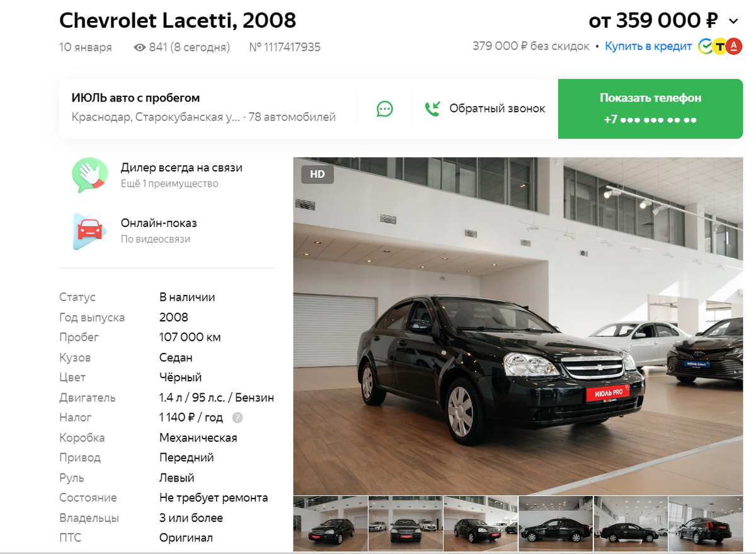
Task: Open 'Ещё 1 преимущество' details
Action: coord(169,183)
